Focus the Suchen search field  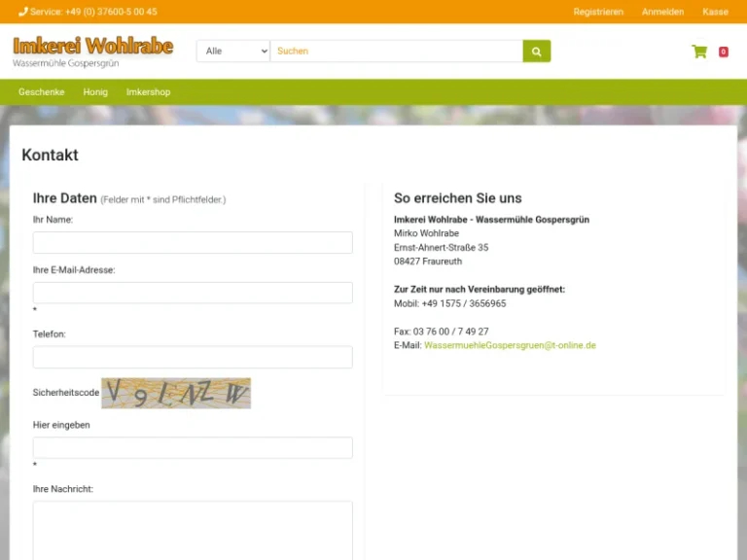397,51
